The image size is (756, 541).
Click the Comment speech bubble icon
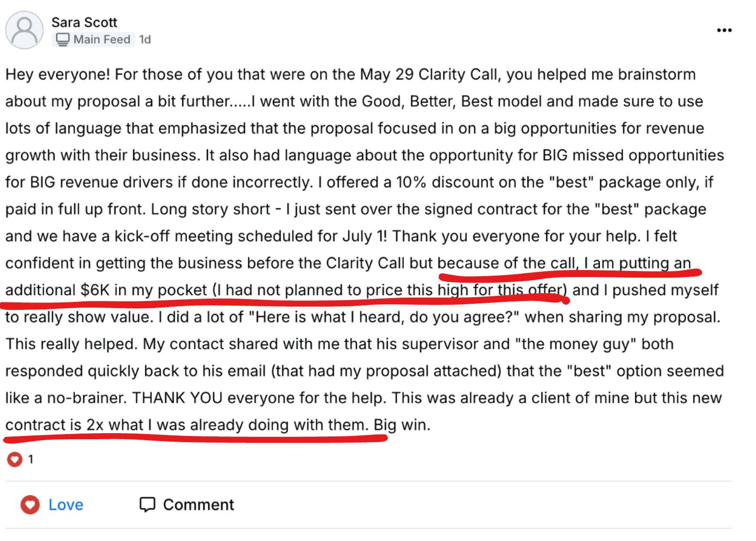pos(147,504)
